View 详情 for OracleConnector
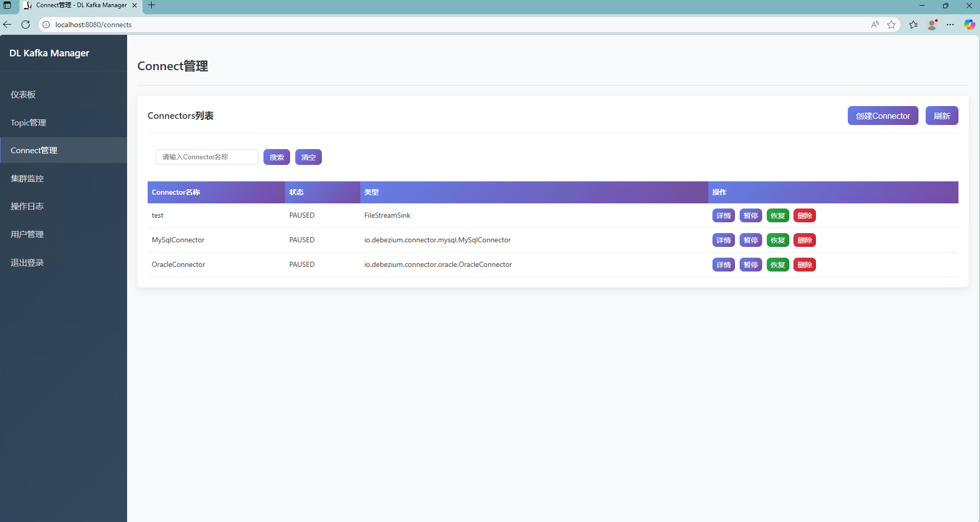 [x=724, y=265]
